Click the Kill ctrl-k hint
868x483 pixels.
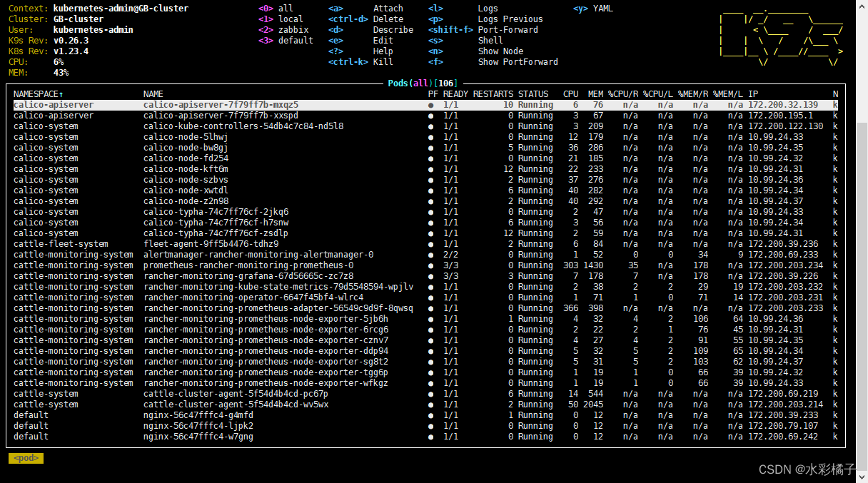[360, 62]
